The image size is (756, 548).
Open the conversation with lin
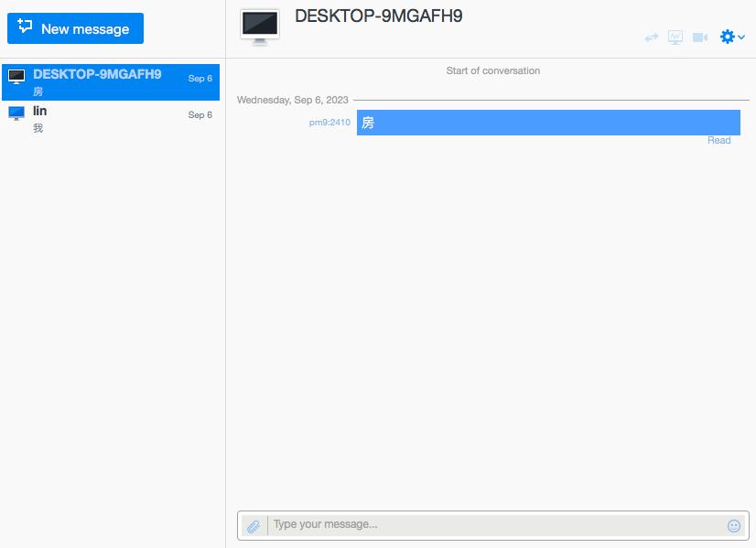click(111, 119)
